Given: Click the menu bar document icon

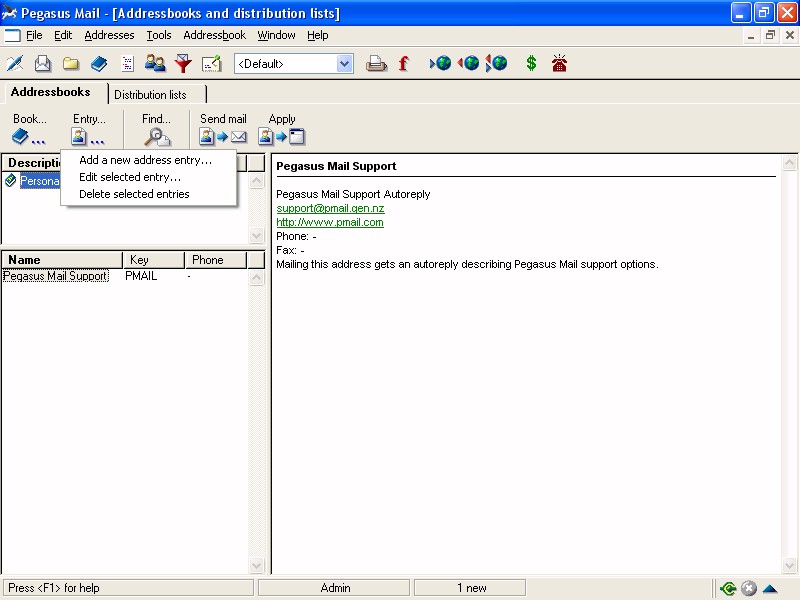Looking at the screenshot, I should pyautogui.click(x=12, y=35).
